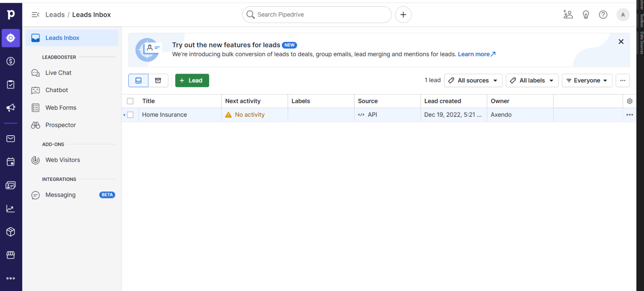Open Contacts card icon in navigation rail
This screenshot has height=291, width=644.
pyautogui.click(x=11, y=185)
